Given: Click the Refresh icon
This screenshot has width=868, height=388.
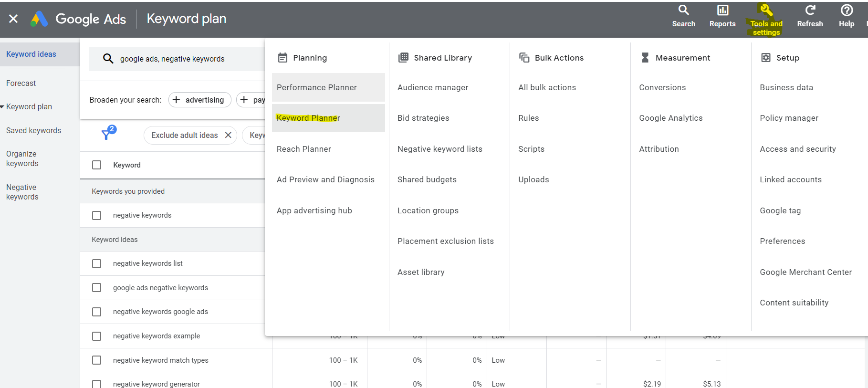Looking at the screenshot, I should (810, 10).
